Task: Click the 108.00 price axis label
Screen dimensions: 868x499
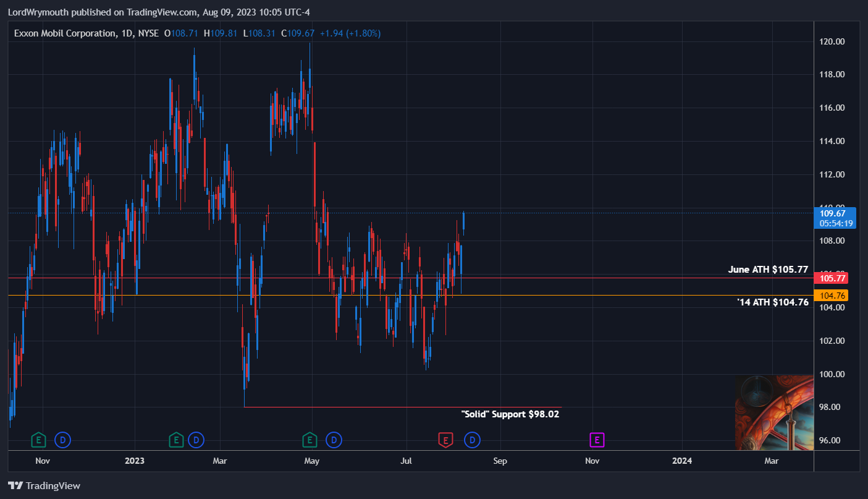Action: tap(831, 241)
